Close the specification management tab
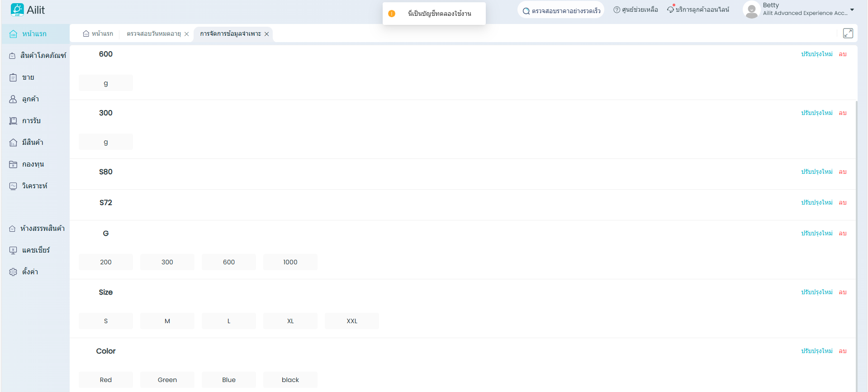This screenshot has width=868, height=392. pos(267,34)
